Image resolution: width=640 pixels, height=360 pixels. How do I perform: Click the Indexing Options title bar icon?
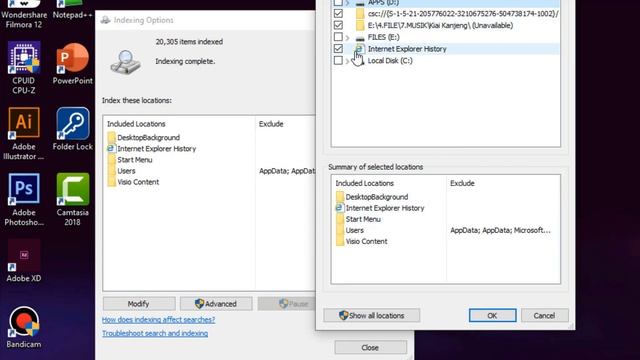pyautogui.click(x=105, y=20)
